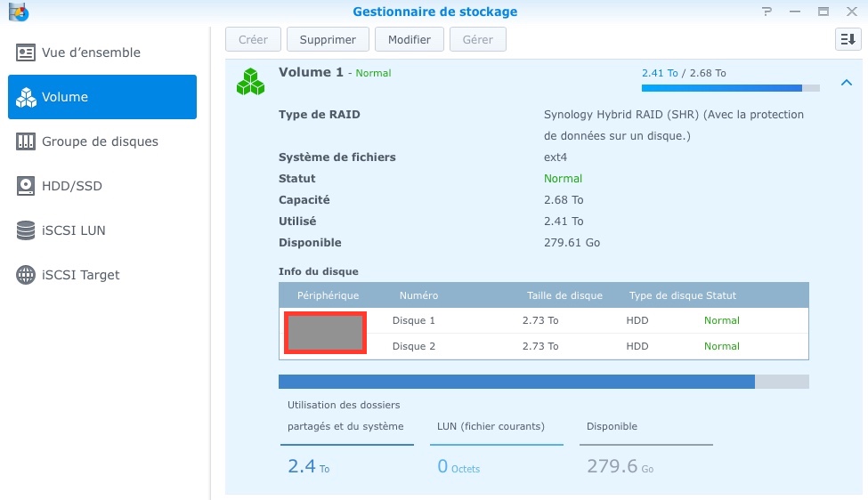Collapse the Volume 1 details chevron
The image size is (868, 500).
coord(846,83)
